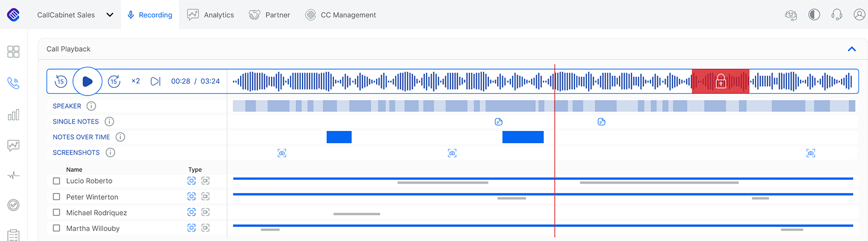The width and height of the screenshot is (868, 241).
Task: Skip to next segment button
Action: coord(156,81)
